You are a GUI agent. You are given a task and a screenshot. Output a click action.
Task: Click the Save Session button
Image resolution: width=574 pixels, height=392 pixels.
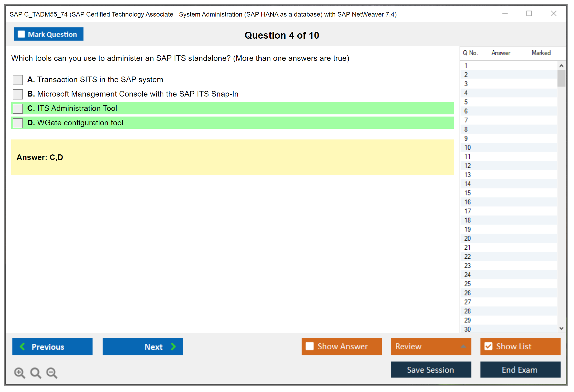pos(431,370)
